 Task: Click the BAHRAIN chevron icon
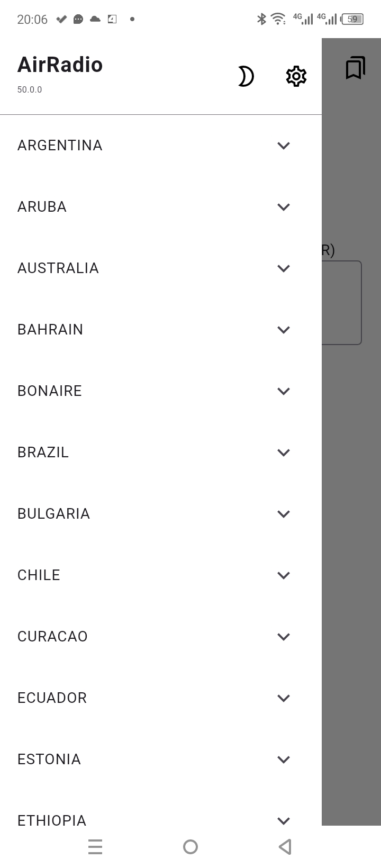[284, 330]
